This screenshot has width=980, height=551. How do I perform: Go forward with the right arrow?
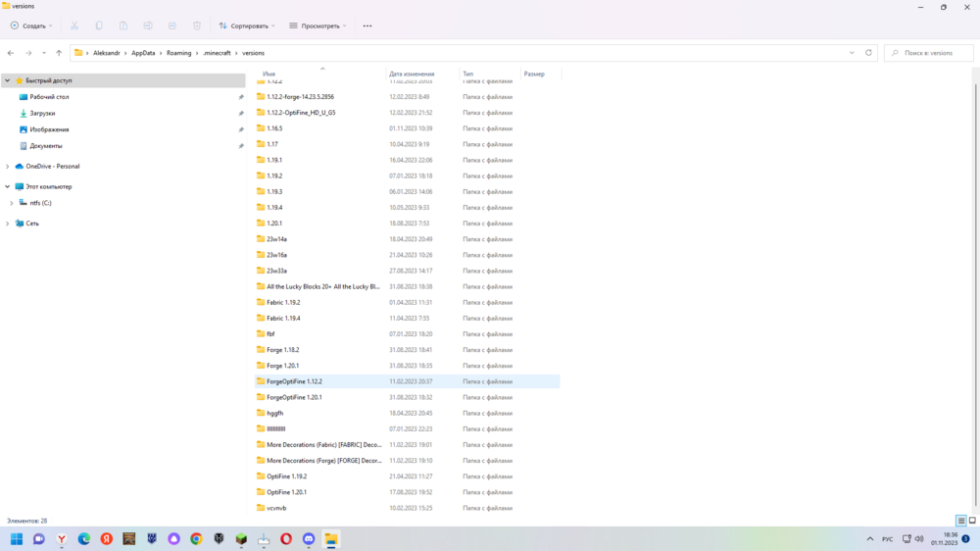28,53
